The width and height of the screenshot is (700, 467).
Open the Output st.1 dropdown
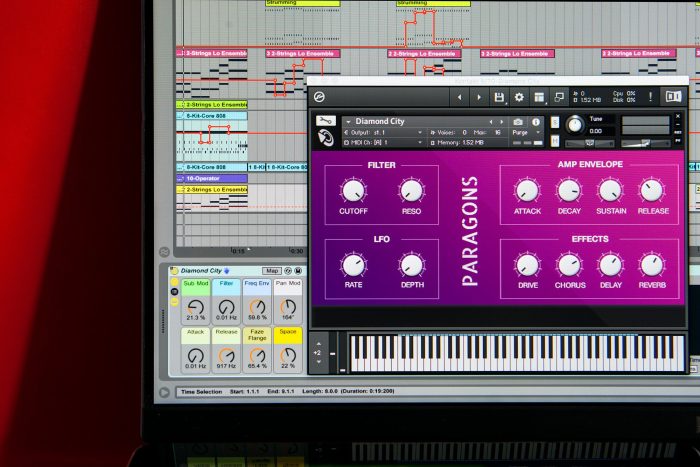click(383, 133)
